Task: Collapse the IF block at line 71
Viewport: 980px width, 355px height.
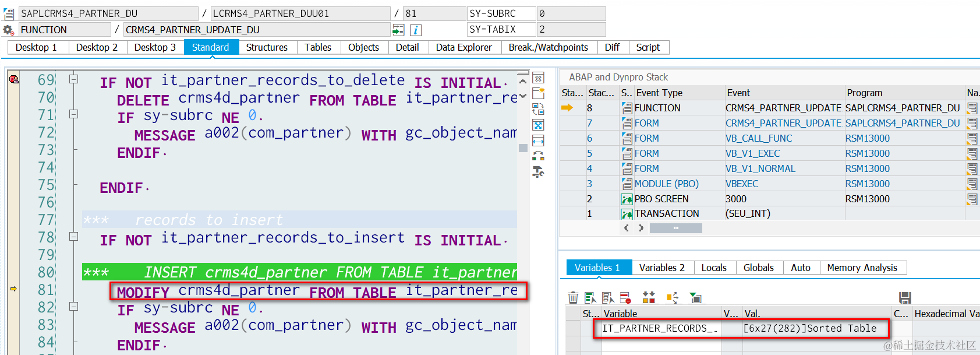Action: pyautogui.click(x=73, y=114)
